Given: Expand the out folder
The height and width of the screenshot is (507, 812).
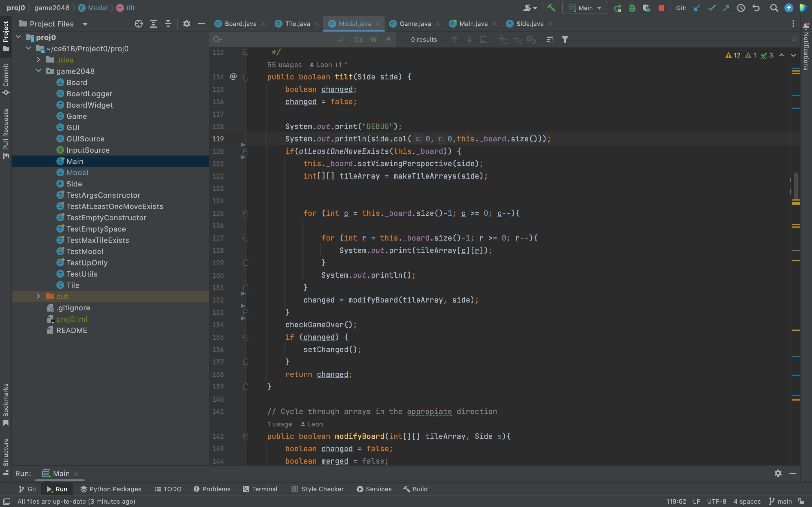Looking at the screenshot, I should pyautogui.click(x=38, y=296).
